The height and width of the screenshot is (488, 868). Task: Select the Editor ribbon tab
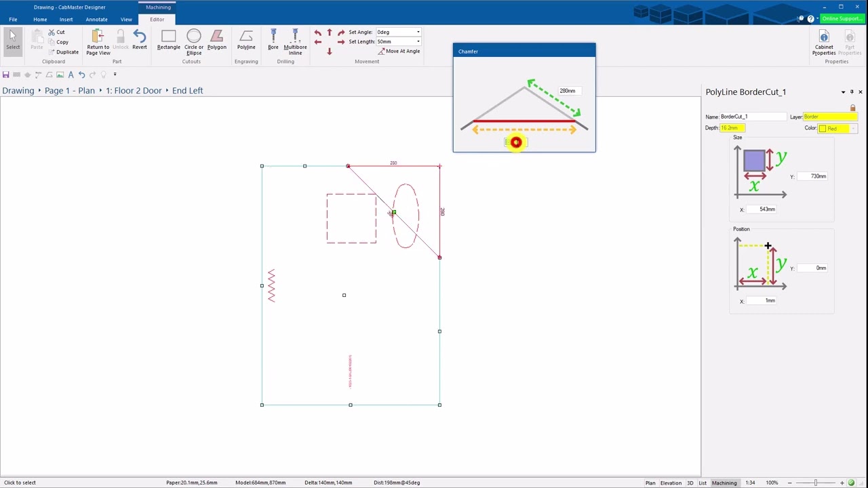point(157,19)
